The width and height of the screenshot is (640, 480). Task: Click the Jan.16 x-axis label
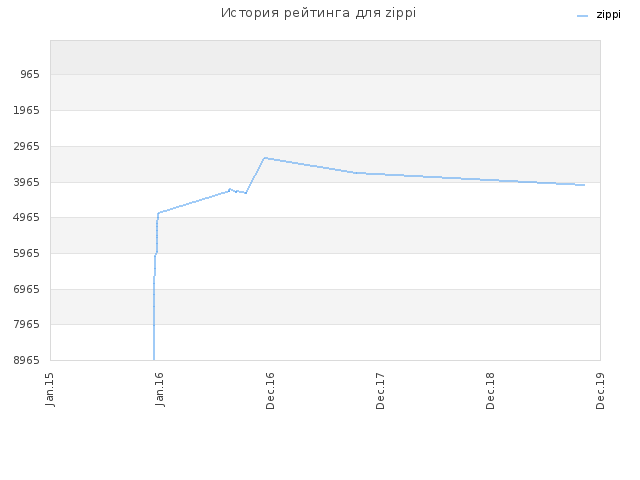point(160,389)
